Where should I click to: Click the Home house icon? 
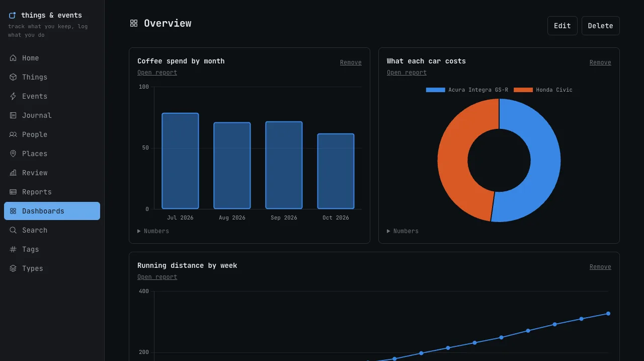pyautogui.click(x=13, y=58)
